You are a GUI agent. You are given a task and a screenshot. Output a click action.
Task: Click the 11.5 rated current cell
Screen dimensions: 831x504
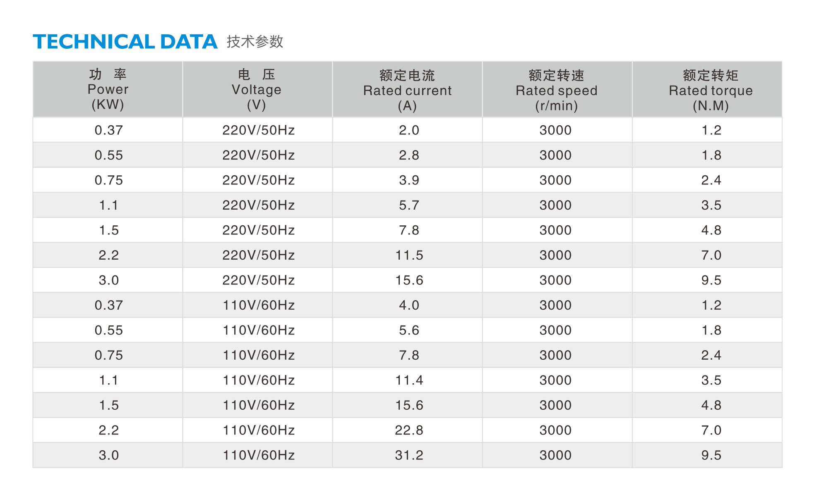click(407, 255)
